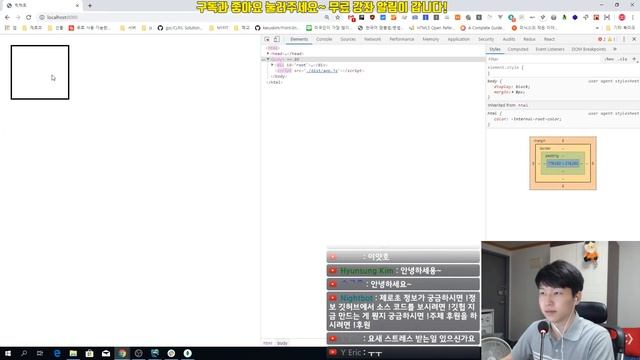This screenshot has height=360, width=640.
Task: Bookmark this page with the star icon
Action: [x=338, y=17]
